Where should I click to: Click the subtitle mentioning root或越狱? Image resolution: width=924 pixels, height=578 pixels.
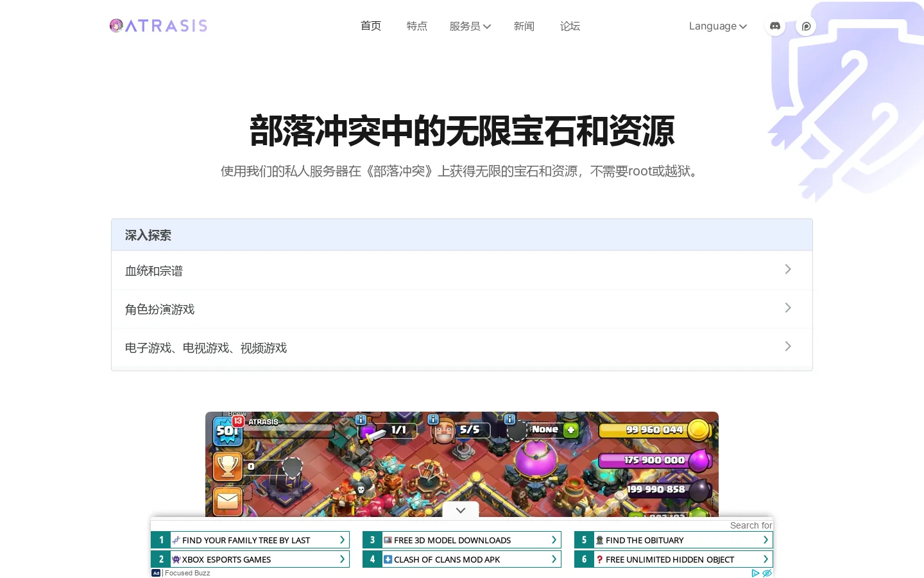[462, 171]
